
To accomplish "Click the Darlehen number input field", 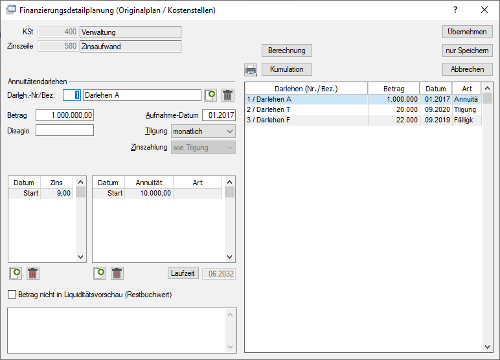I will pos(72,95).
